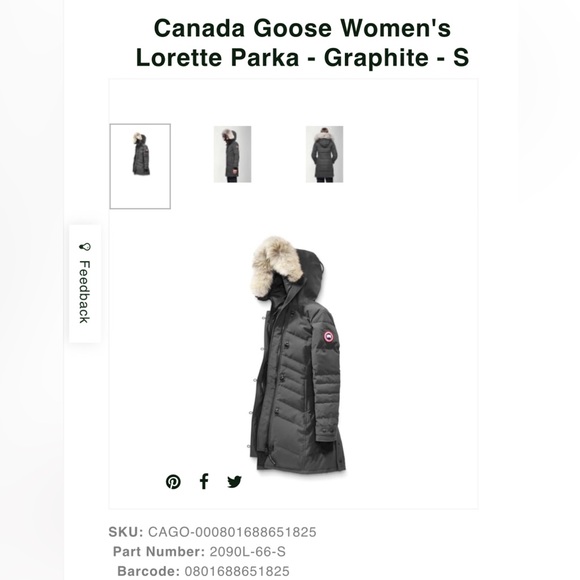Click the Canada Goose Women's title line
The width and height of the screenshot is (580, 580).
[302, 28]
